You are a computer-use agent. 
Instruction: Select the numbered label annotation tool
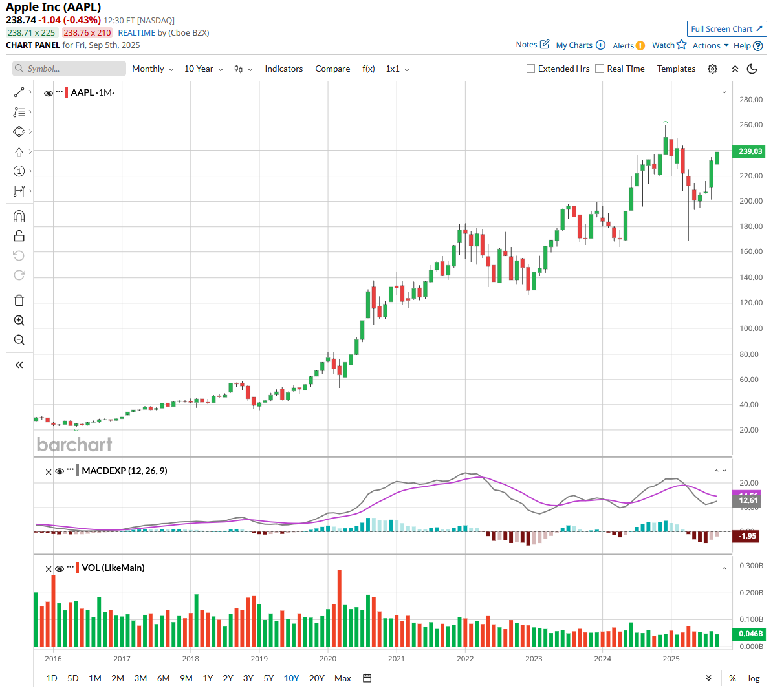click(x=19, y=171)
